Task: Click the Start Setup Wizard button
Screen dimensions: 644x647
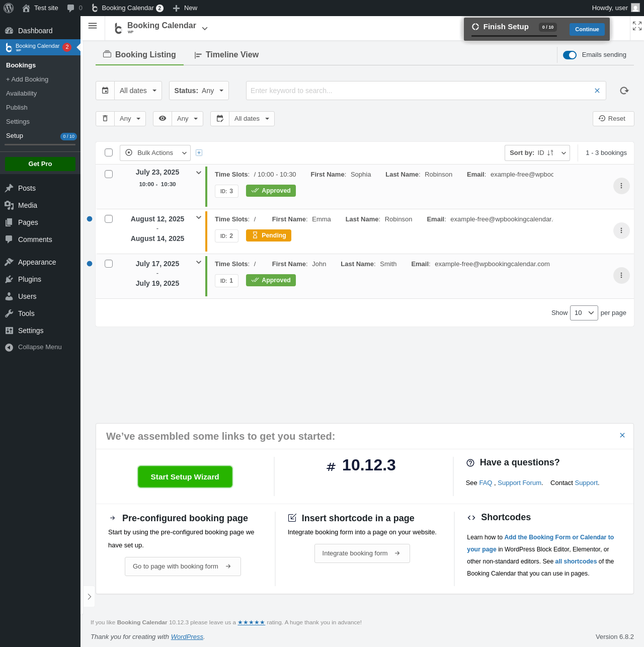Action: pos(185,476)
